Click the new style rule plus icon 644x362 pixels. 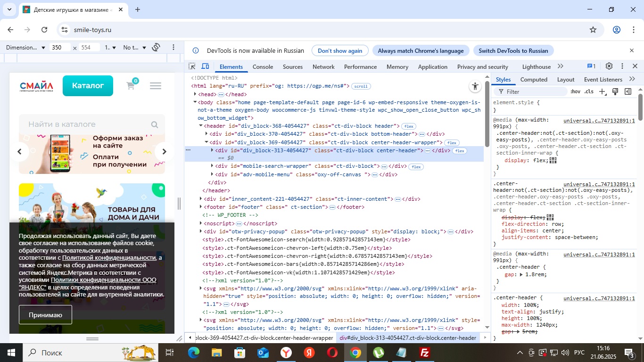click(x=602, y=91)
